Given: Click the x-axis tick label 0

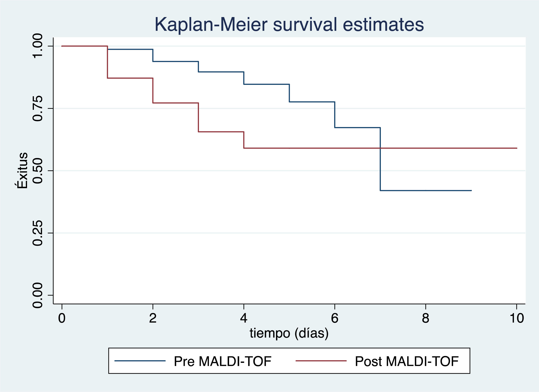Looking at the screenshot, I should click(62, 318).
